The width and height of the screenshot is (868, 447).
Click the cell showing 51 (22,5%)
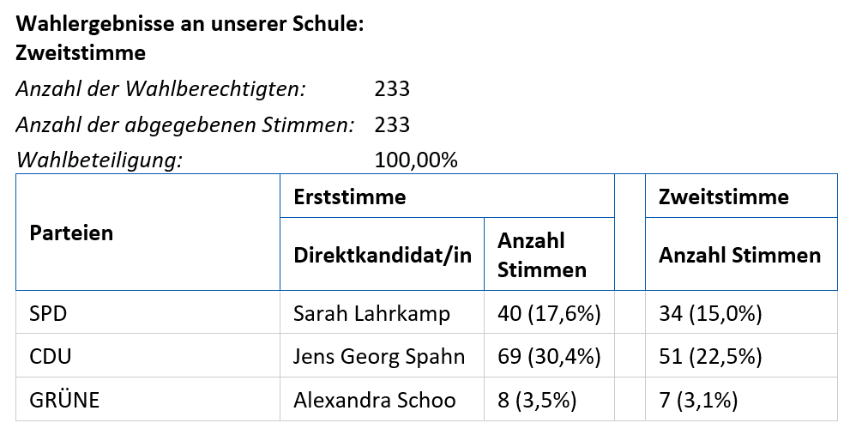[741, 355]
